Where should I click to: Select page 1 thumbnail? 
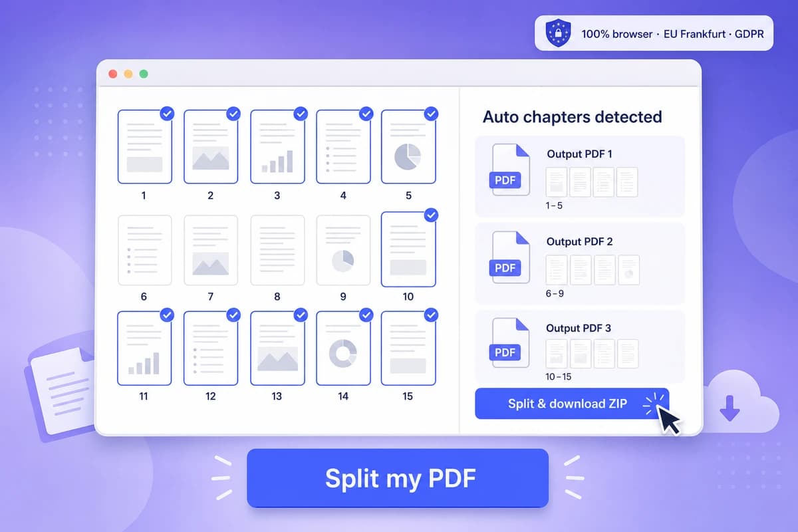point(144,147)
